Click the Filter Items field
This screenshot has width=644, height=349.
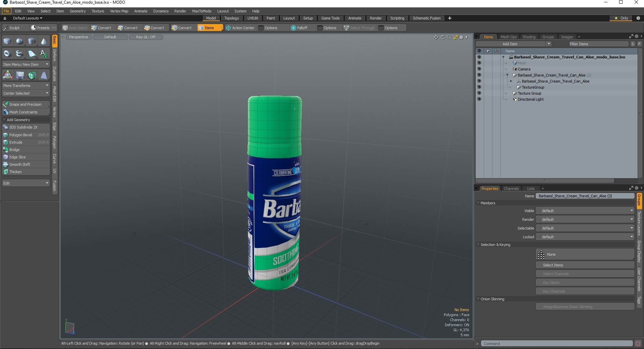click(x=598, y=44)
